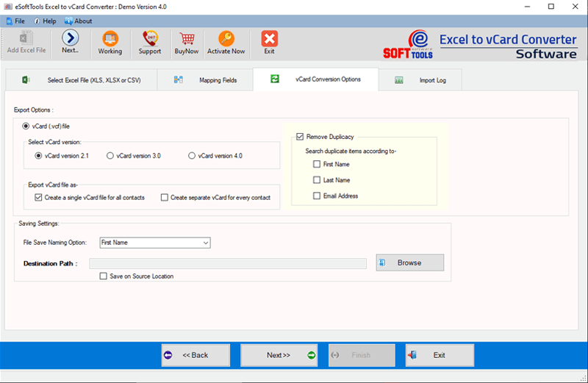
Task: Click the Next arrow icon in toolbar
Action: click(70, 37)
